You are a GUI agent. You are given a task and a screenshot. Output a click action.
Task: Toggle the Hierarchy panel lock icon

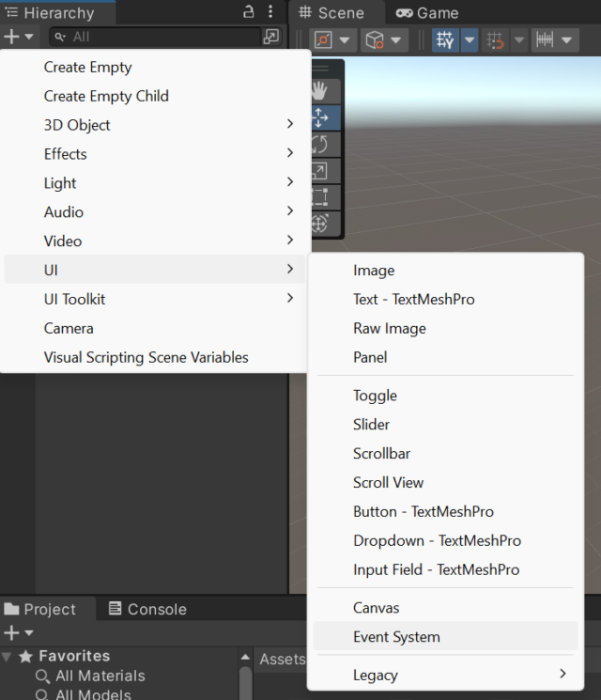[x=249, y=11]
